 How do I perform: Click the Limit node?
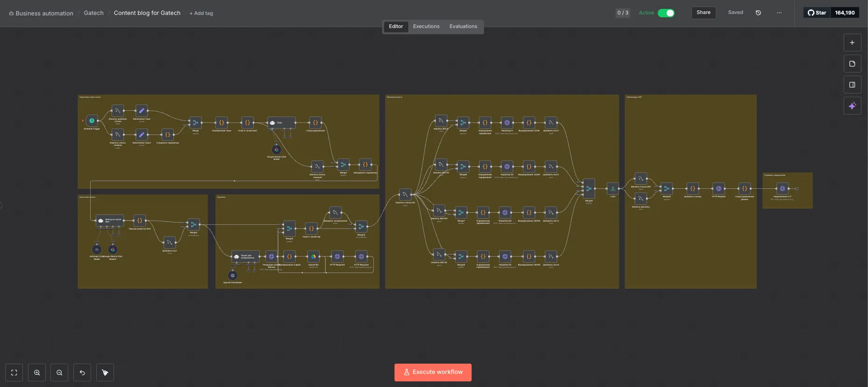point(612,189)
